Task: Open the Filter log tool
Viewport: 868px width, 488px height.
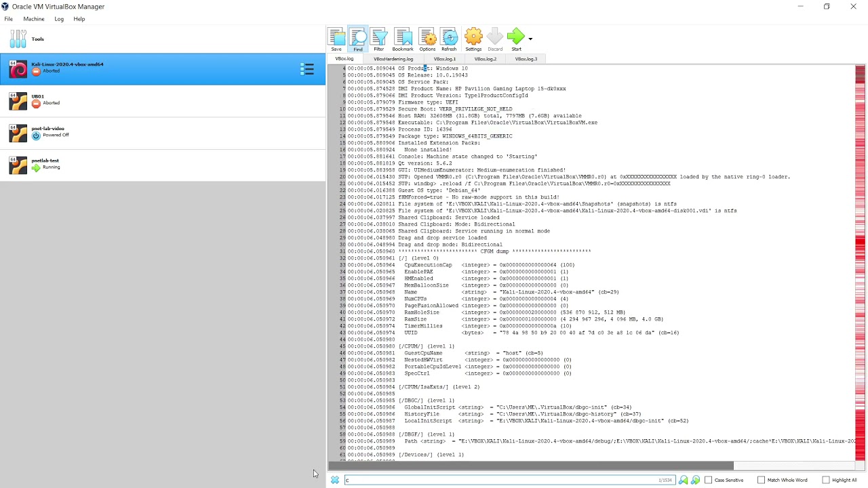Action: pyautogui.click(x=379, y=39)
